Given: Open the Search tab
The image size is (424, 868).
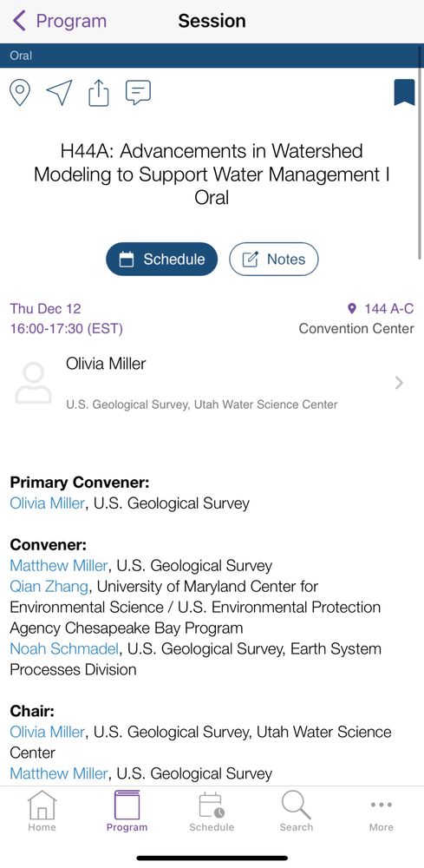Looking at the screenshot, I should 297,811.
